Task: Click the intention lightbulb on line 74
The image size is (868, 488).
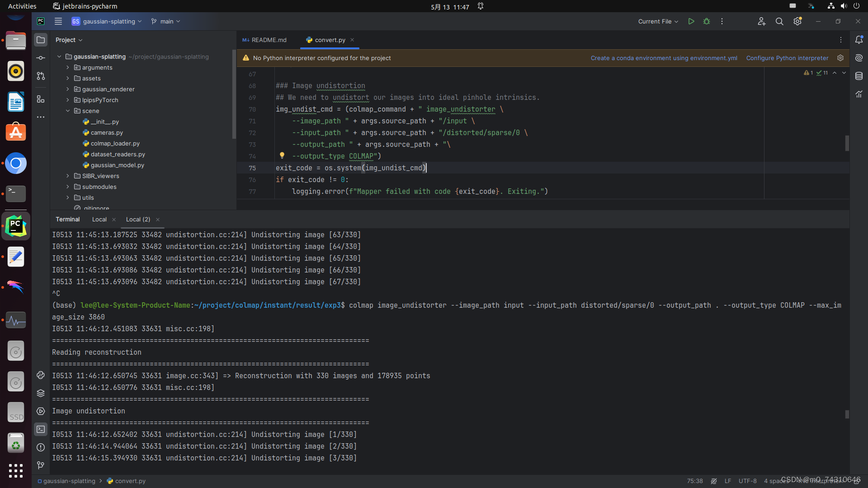Action: coord(282,155)
